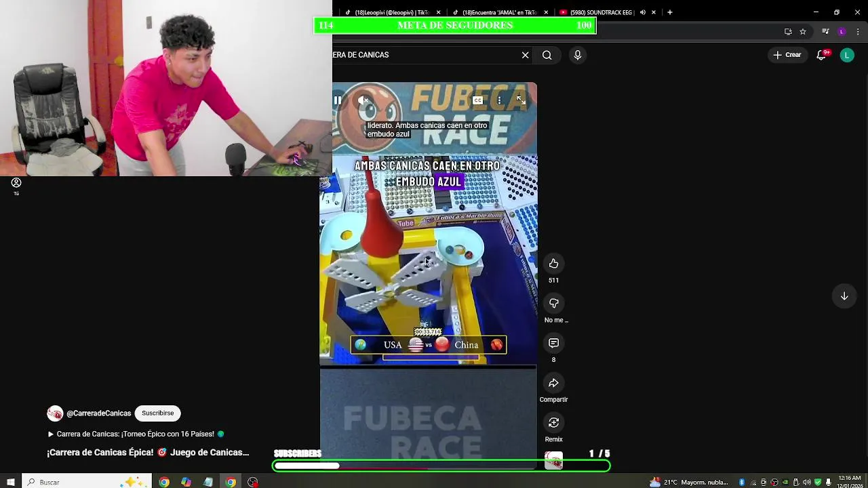Open the Notepad icon on the taskbar
The height and width of the screenshot is (488, 868).
[208, 482]
